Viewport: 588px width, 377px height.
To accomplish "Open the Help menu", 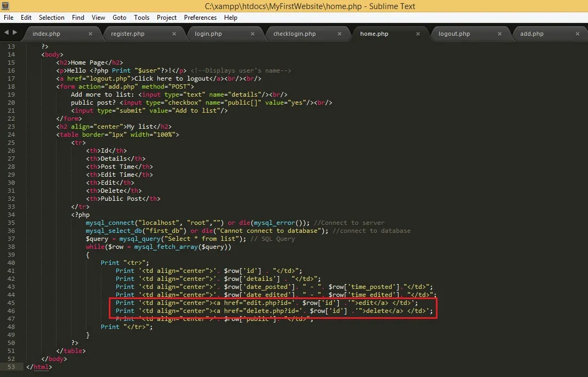I will point(231,18).
